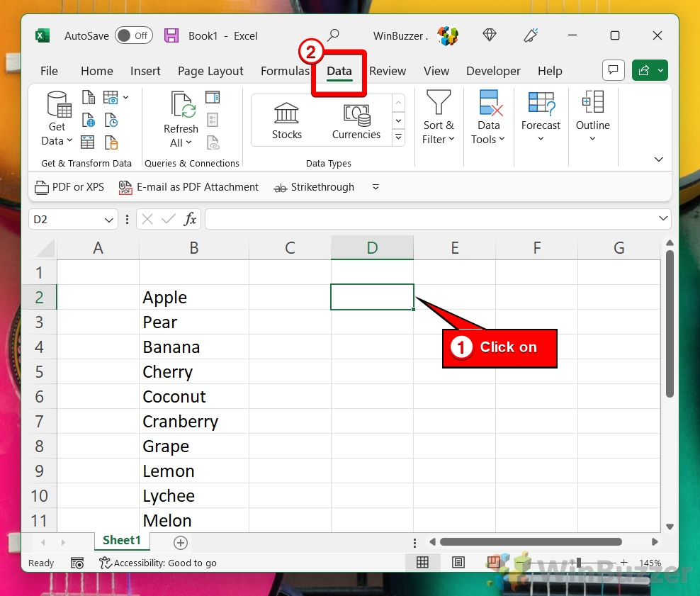Click From Picture icon
700x596 pixels.
pyautogui.click(x=111, y=97)
